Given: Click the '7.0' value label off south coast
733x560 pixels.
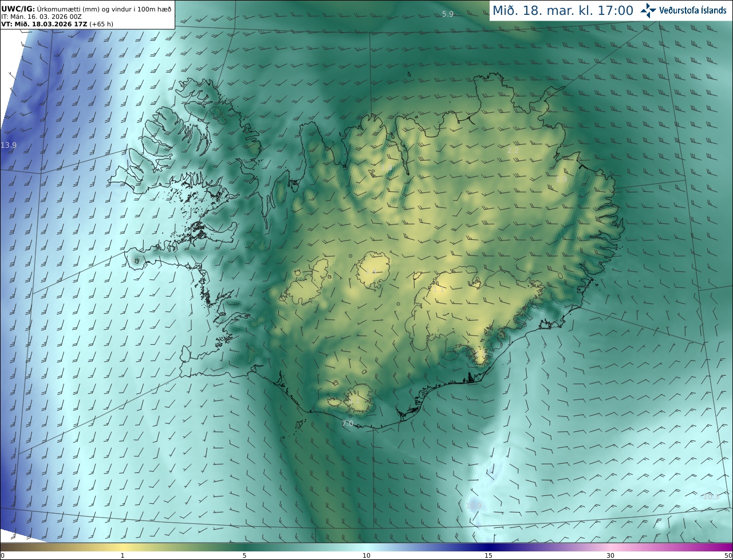Looking at the screenshot, I should pyautogui.click(x=347, y=424).
